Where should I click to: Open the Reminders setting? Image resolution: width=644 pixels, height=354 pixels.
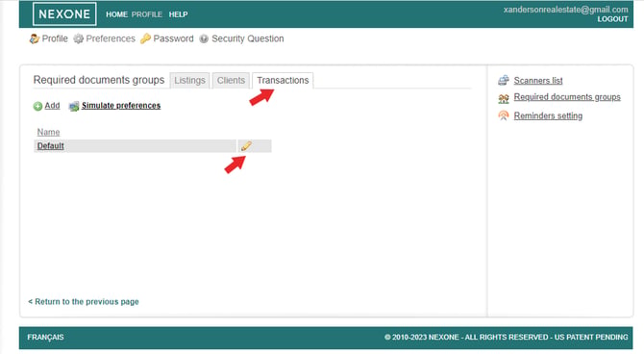(x=548, y=116)
